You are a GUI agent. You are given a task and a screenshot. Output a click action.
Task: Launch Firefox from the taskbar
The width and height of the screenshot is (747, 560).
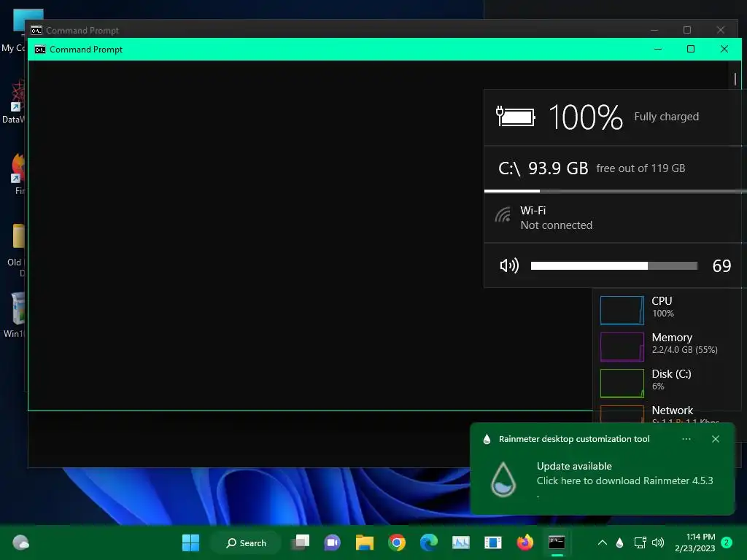point(525,542)
